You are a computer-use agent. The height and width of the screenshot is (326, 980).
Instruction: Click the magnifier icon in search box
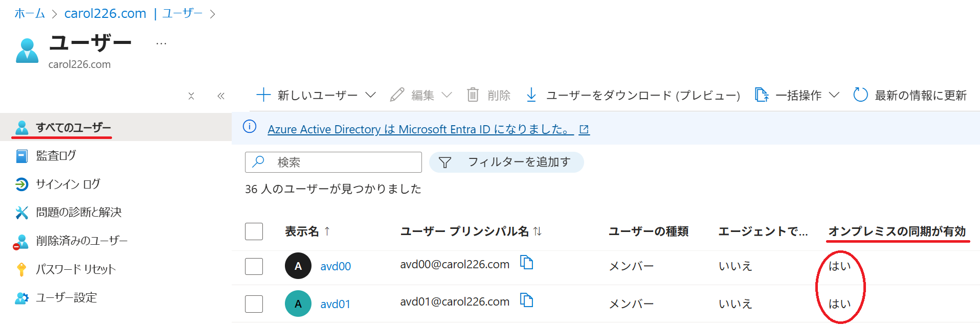pyautogui.click(x=259, y=161)
